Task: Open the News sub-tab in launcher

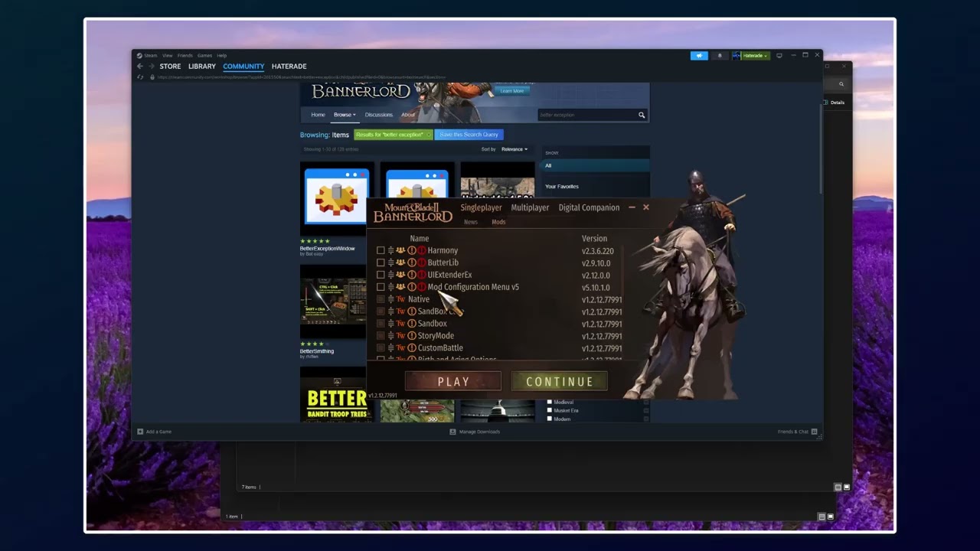Action: coord(471,222)
